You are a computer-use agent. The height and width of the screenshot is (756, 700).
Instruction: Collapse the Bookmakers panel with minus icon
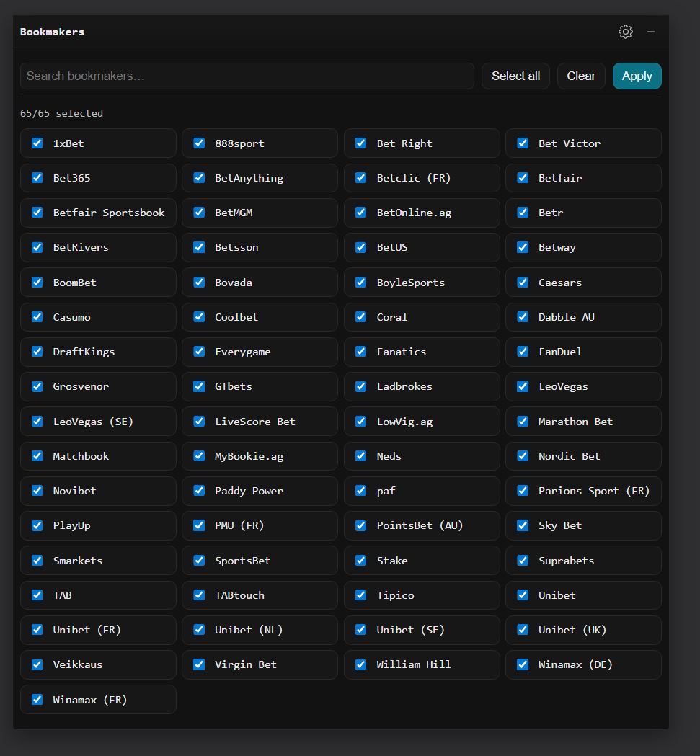tap(650, 32)
